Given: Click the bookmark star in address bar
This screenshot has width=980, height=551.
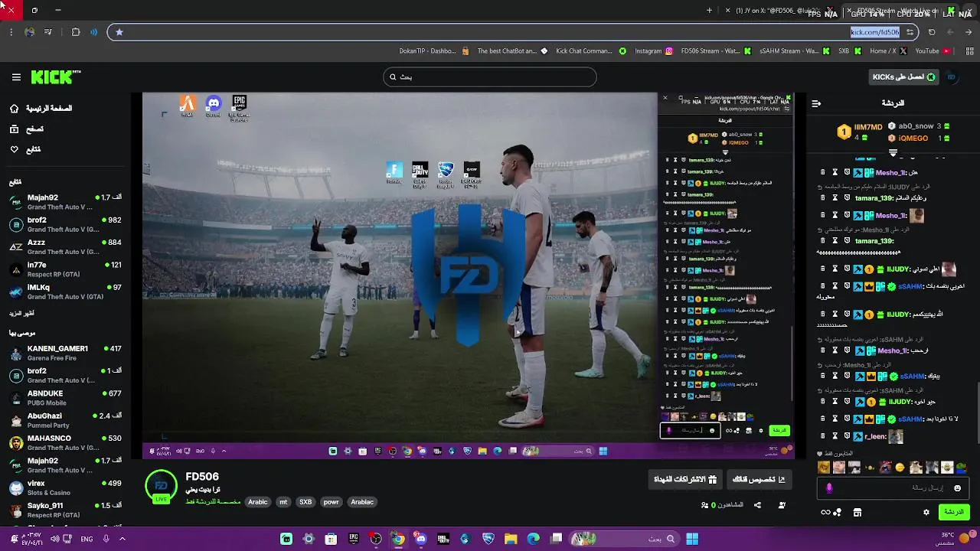Looking at the screenshot, I should click(x=119, y=32).
